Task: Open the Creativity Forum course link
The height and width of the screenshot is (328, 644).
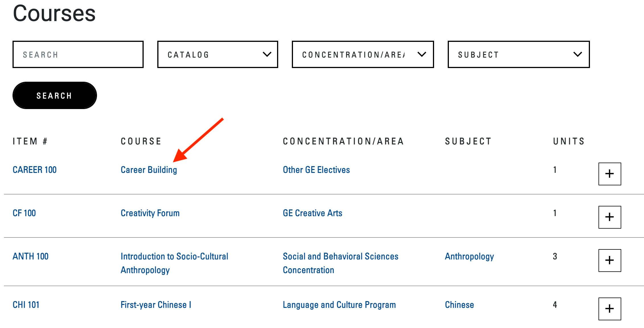Action: coord(150,213)
